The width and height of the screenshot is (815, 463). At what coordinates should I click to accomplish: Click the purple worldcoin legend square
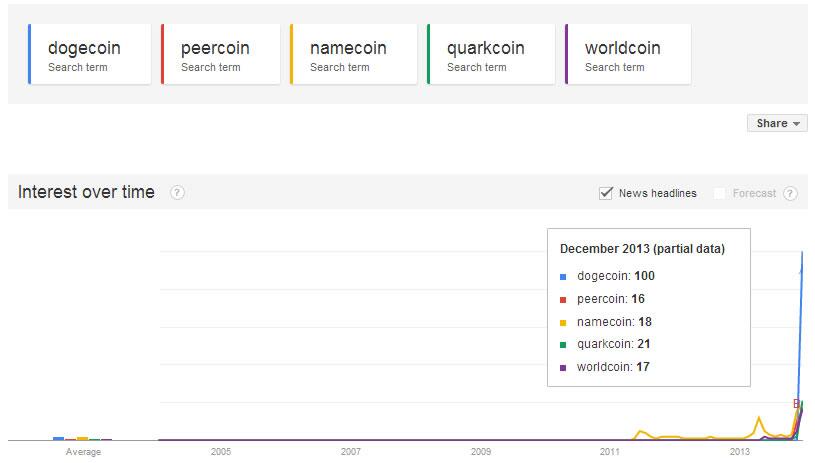point(563,368)
